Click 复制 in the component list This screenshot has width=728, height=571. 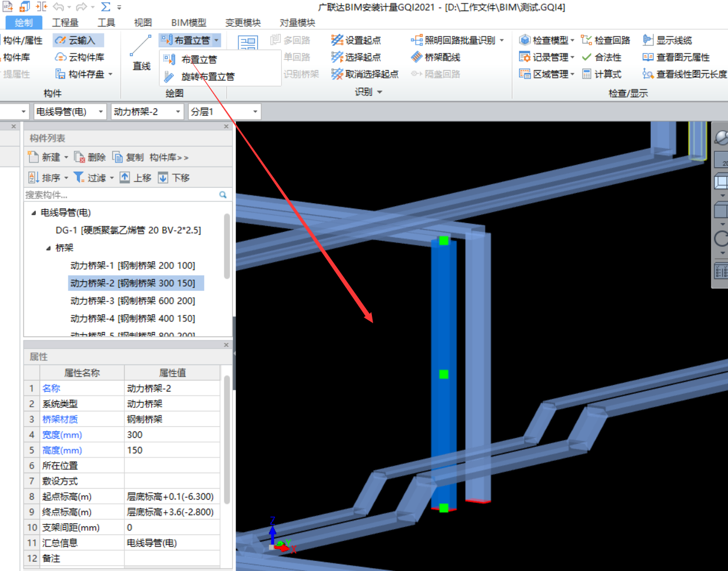(128, 157)
